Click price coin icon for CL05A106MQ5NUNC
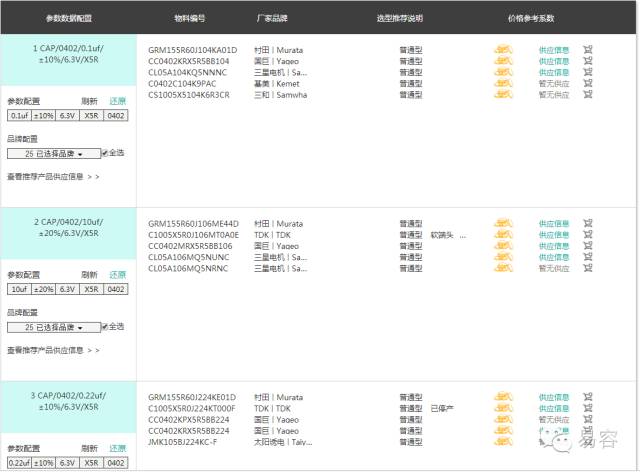 tap(503, 257)
